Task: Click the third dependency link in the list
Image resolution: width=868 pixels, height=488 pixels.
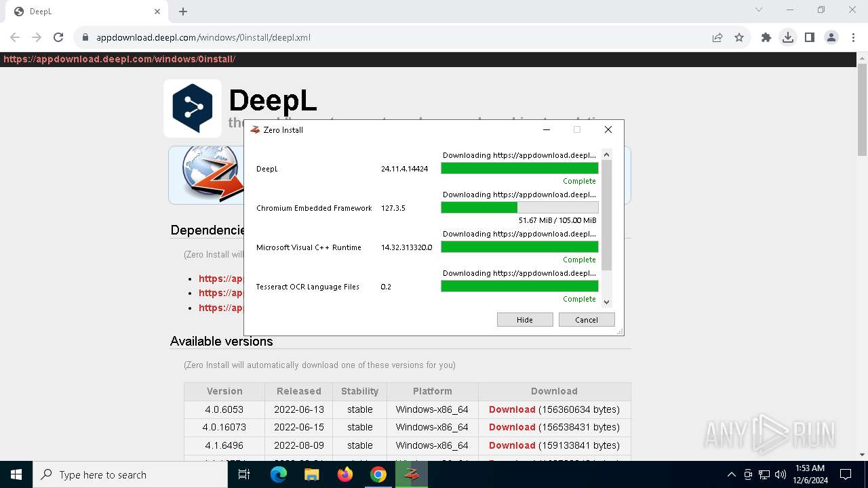Action: 220,308
